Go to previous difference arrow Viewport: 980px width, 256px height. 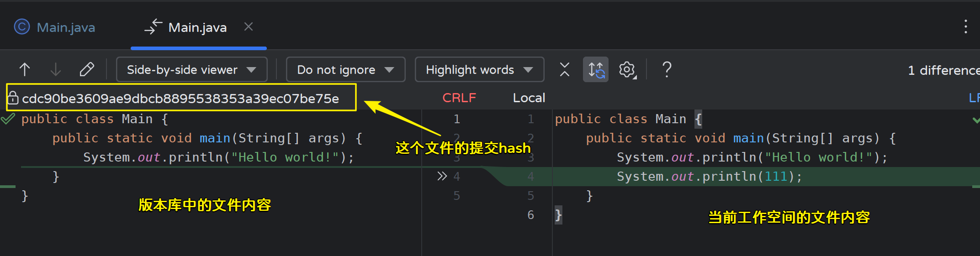(x=25, y=69)
